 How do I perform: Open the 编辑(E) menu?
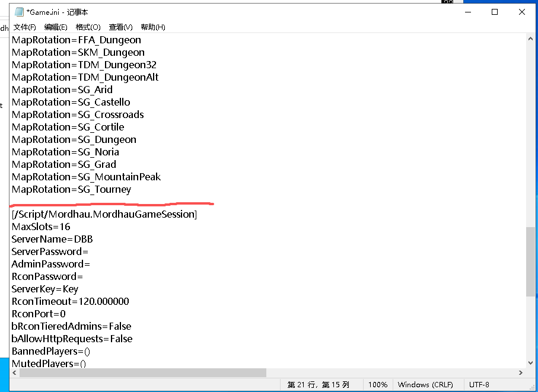point(56,27)
